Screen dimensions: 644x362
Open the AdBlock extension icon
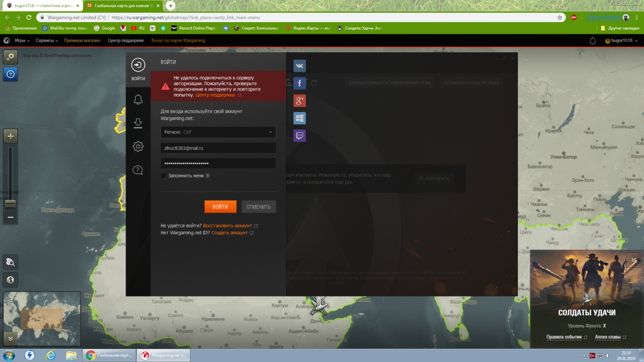click(x=574, y=17)
